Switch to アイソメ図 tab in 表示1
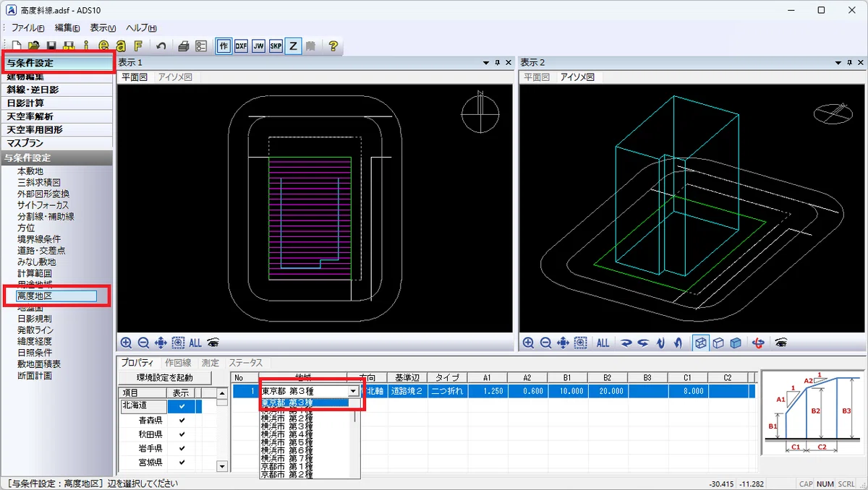Image resolution: width=868 pixels, height=490 pixels. 175,77
